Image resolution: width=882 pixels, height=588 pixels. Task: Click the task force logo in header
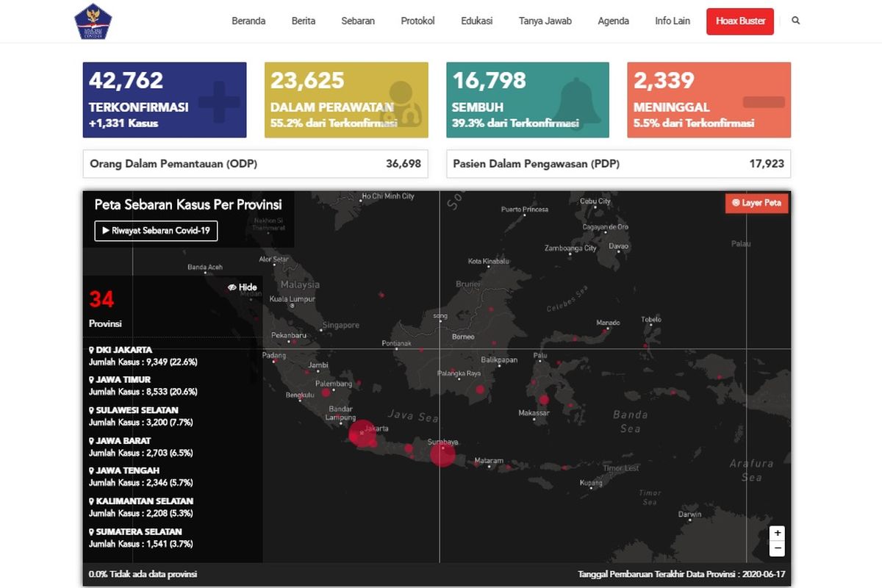click(94, 21)
